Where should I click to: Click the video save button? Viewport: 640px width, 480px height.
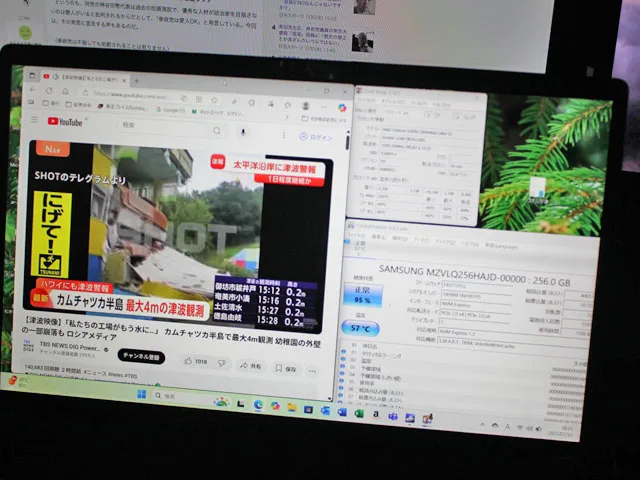286,368
